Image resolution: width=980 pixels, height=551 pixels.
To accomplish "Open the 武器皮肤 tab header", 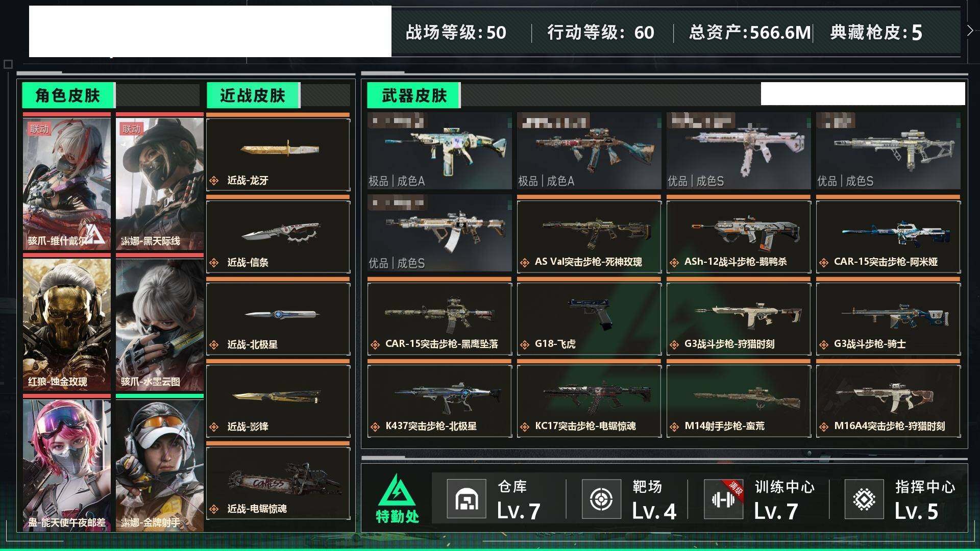I will [414, 95].
